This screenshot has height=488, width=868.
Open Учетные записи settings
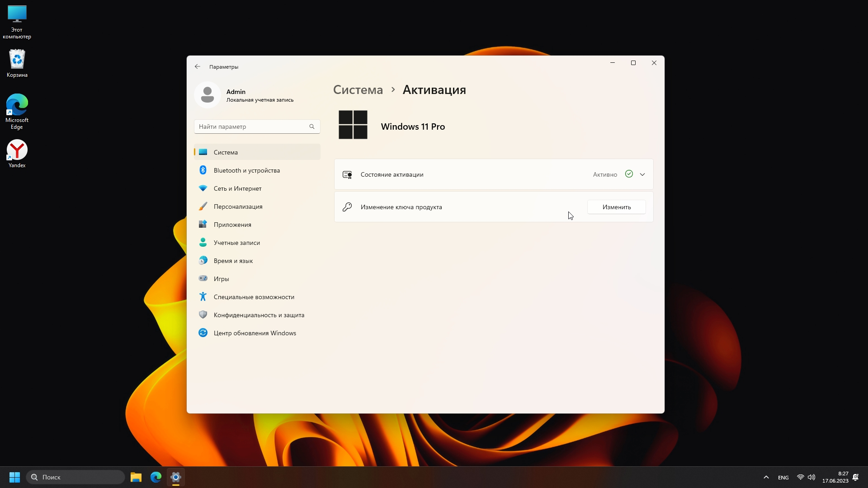point(236,243)
